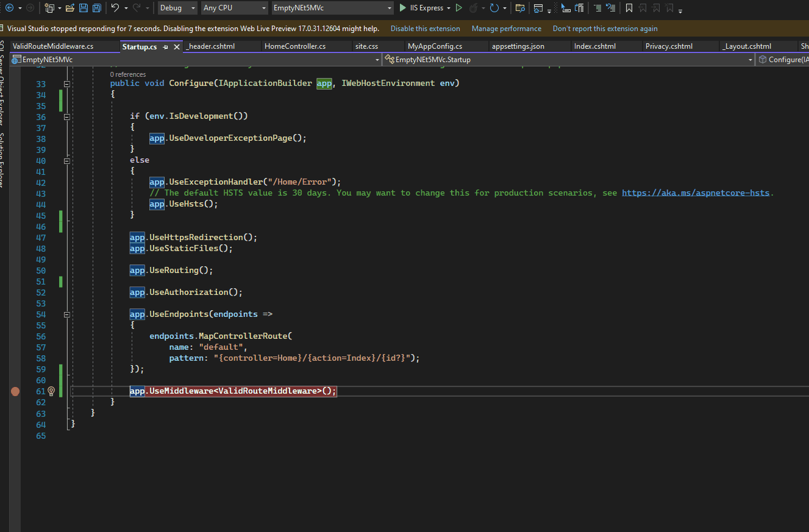Click the ValidRouteMiddleware type name on line 61
Image resolution: width=809 pixels, height=532 pixels.
268,391
